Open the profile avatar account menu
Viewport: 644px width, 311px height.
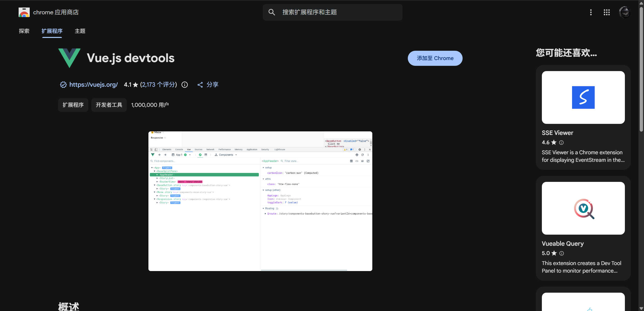click(x=625, y=12)
